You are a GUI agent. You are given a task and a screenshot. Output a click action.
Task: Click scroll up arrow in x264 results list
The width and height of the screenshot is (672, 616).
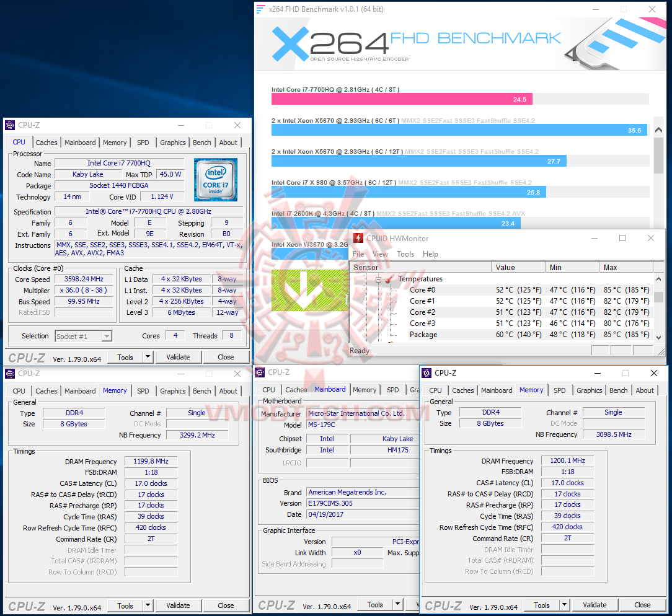point(659,130)
